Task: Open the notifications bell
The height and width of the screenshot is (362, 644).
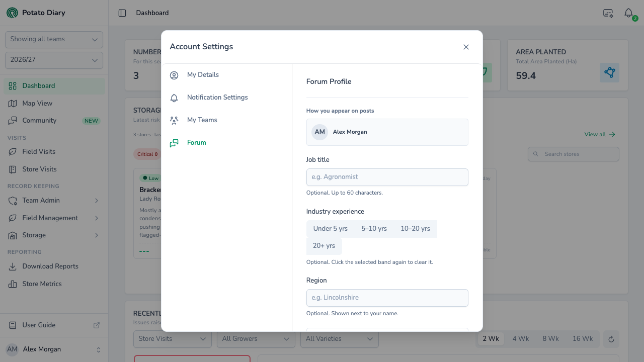Action: (x=628, y=13)
